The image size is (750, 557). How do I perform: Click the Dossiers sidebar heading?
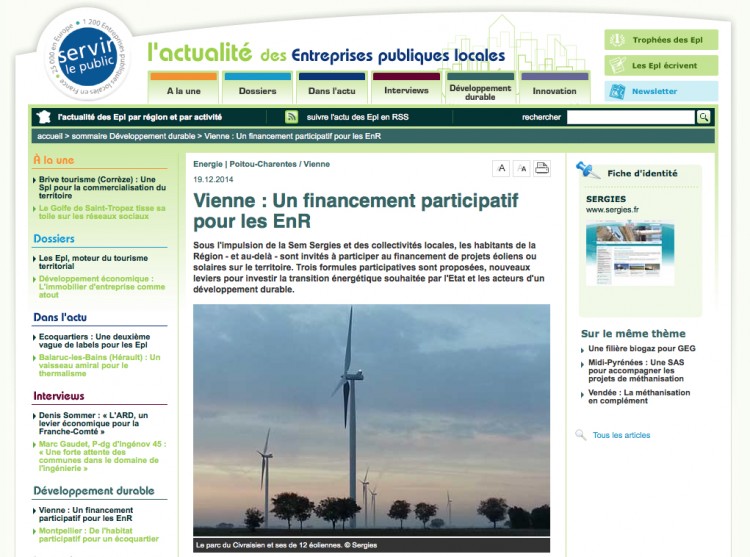54,239
